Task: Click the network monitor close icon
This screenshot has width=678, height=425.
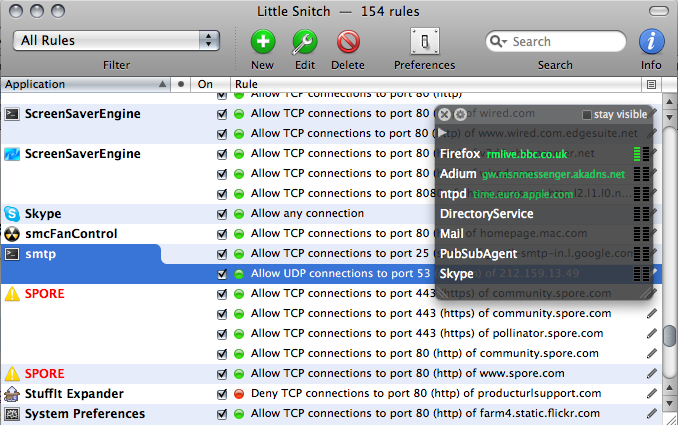Action: coord(444,115)
